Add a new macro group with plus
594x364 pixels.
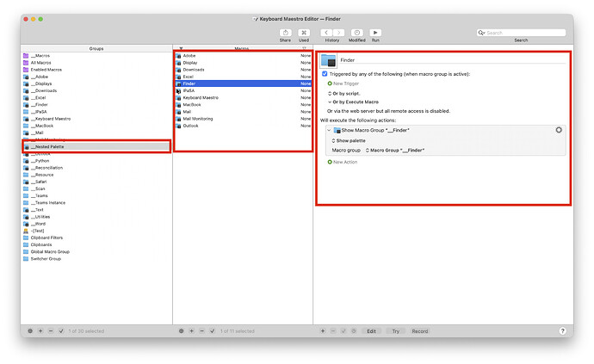click(40, 330)
